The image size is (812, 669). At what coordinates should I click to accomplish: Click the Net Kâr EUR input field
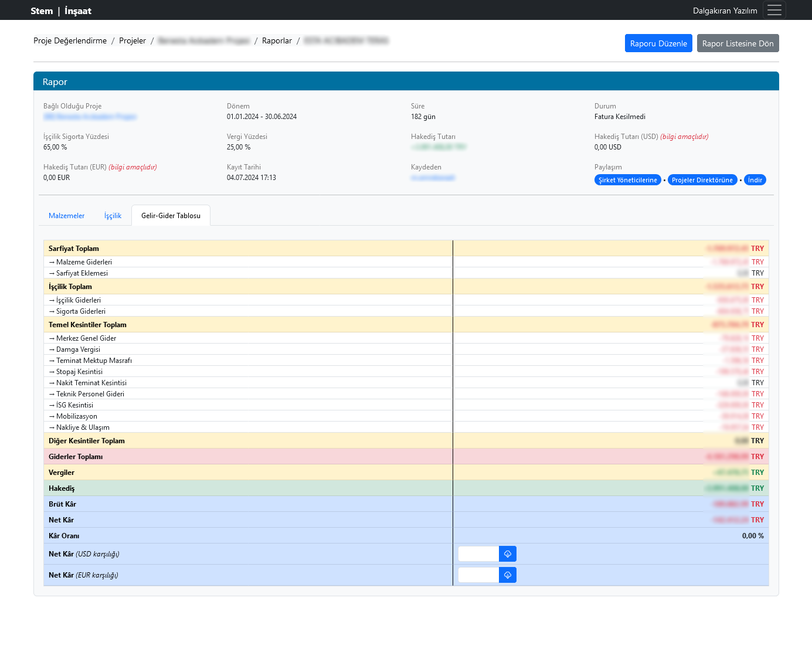pyautogui.click(x=478, y=575)
